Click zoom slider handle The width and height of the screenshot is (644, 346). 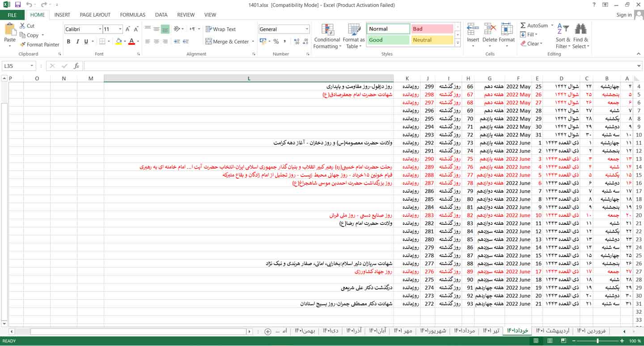click(598, 341)
